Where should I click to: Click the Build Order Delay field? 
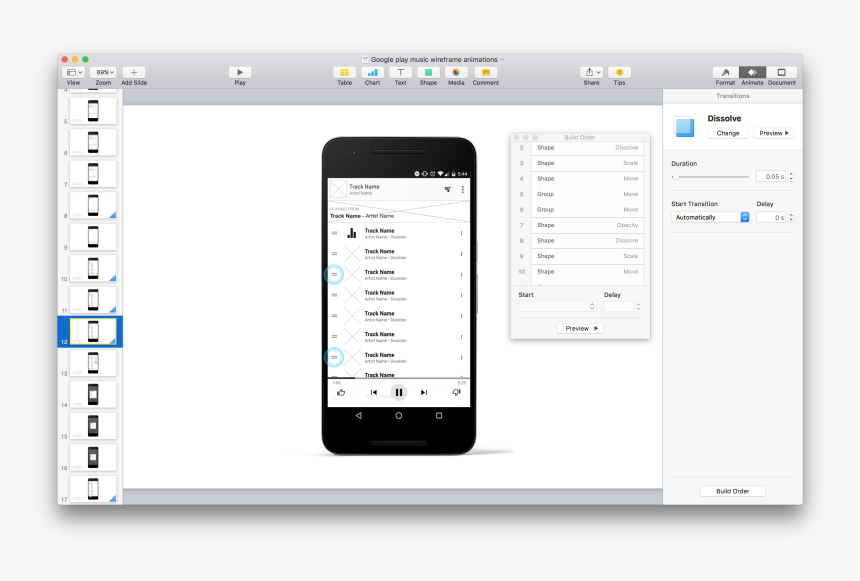(619, 307)
